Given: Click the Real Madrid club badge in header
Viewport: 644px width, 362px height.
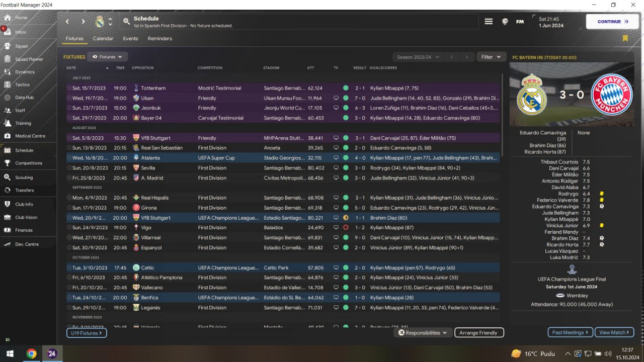Looking at the screenshot, I should [100, 22].
